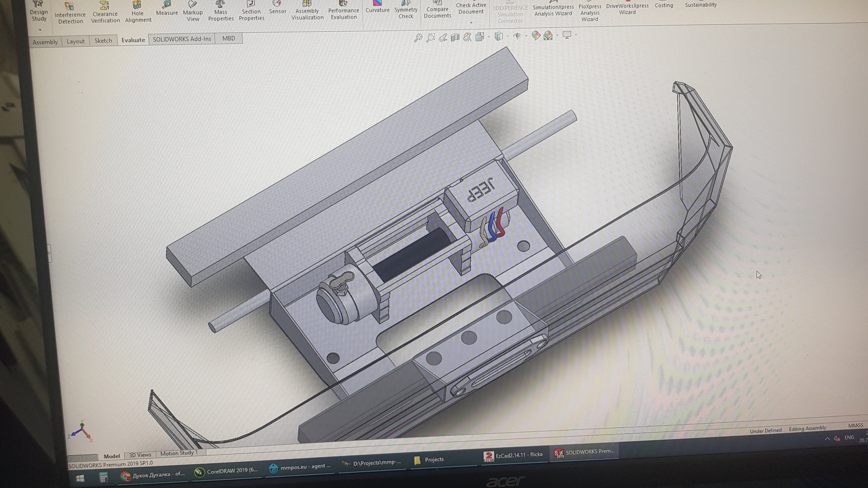
Task: Open CorelDRAW 2019 from taskbar
Action: tap(226, 471)
